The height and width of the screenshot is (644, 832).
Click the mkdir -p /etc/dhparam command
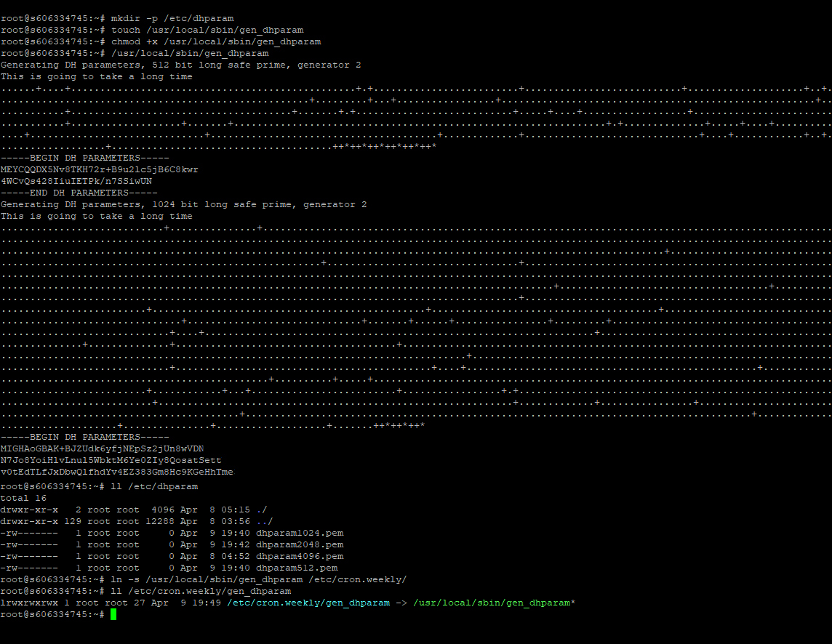tap(172, 18)
